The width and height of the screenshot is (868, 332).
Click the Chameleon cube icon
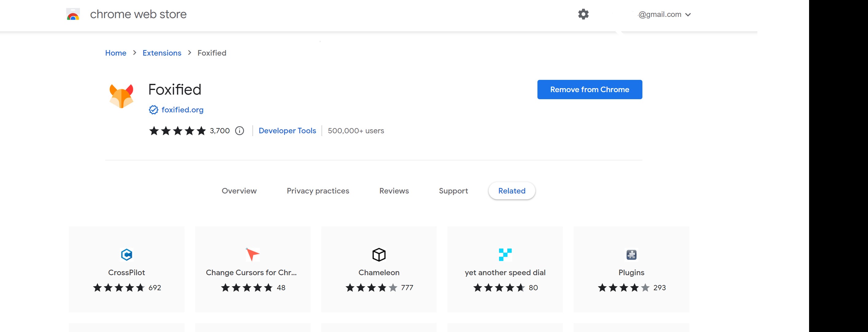pyautogui.click(x=378, y=255)
